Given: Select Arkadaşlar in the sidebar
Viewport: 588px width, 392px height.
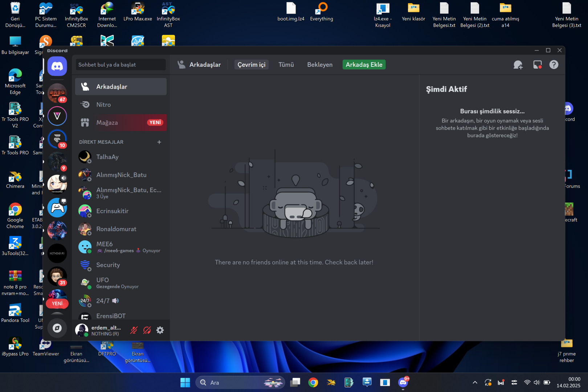Looking at the screenshot, I should (121, 87).
